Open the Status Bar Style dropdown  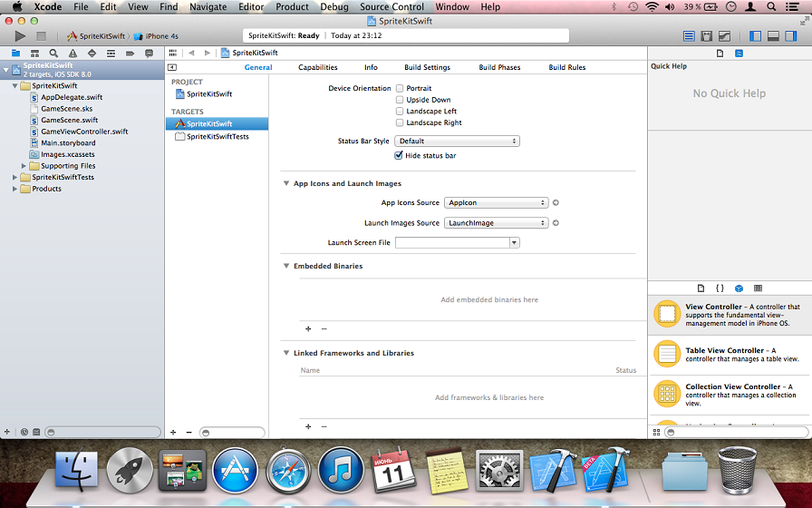click(458, 141)
